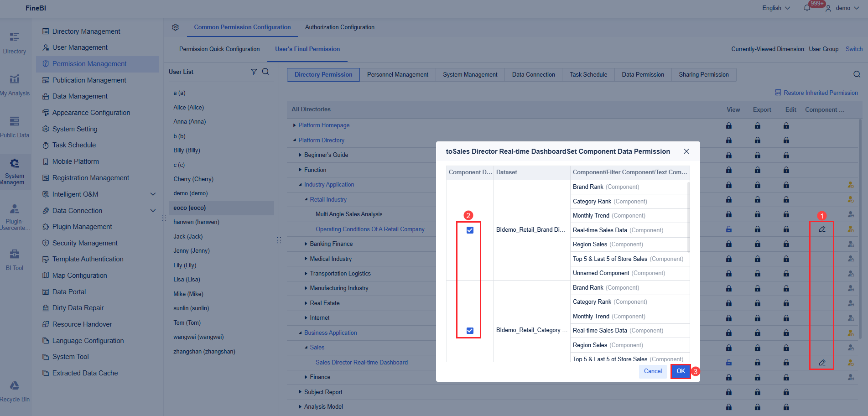
Task: Click the search icon above Restore Inherited Permission
Action: tap(857, 74)
